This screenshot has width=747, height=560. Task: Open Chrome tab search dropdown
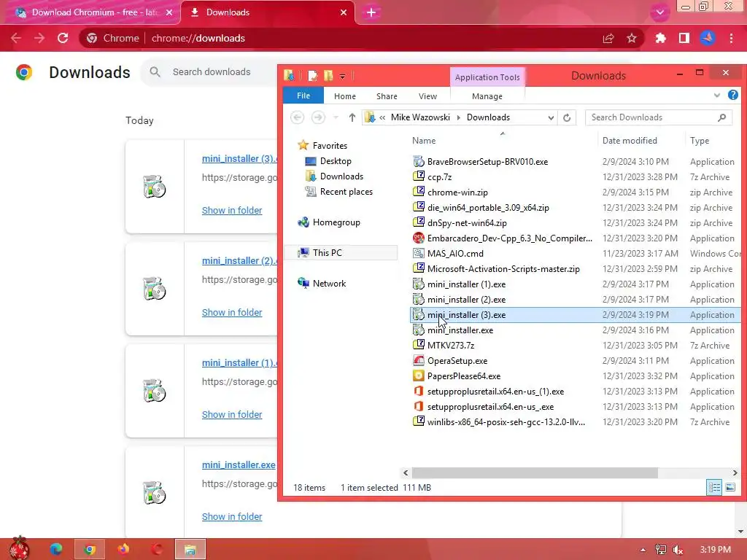[659, 12]
